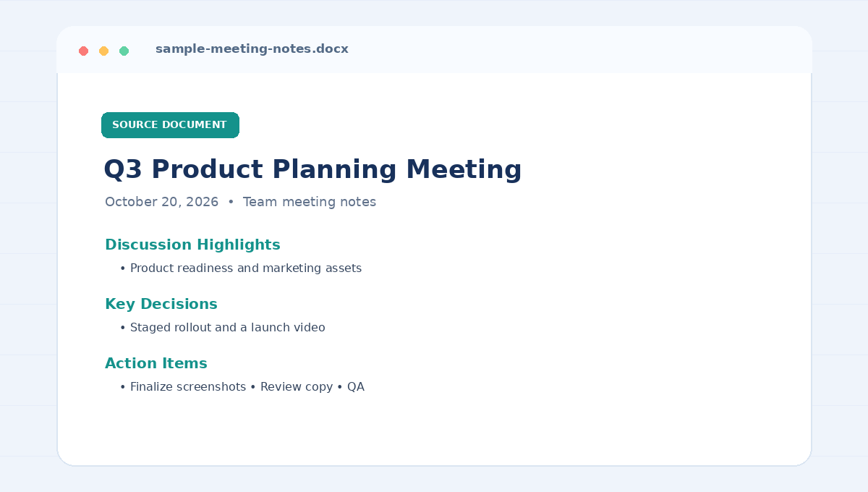Click the sample-meeting-notes.docx file title
The width and height of the screenshot is (868, 492).
[252, 49]
